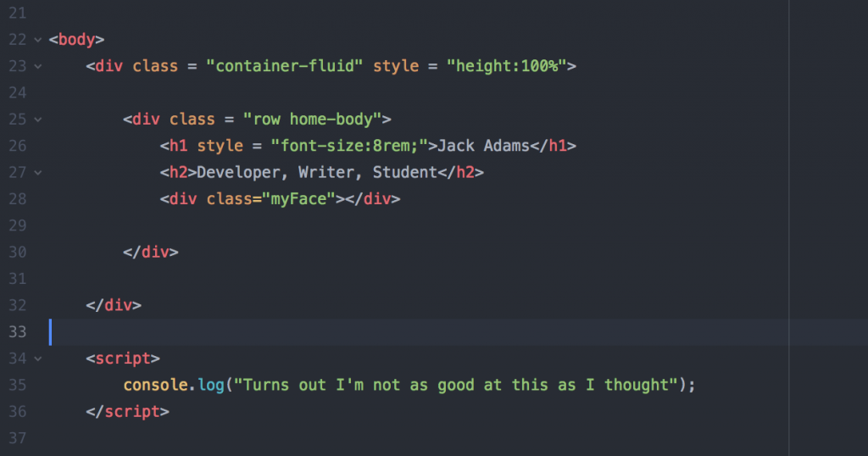This screenshot has width=868, height=456.
Task: Click the log method call
Action: pos(211,385)
